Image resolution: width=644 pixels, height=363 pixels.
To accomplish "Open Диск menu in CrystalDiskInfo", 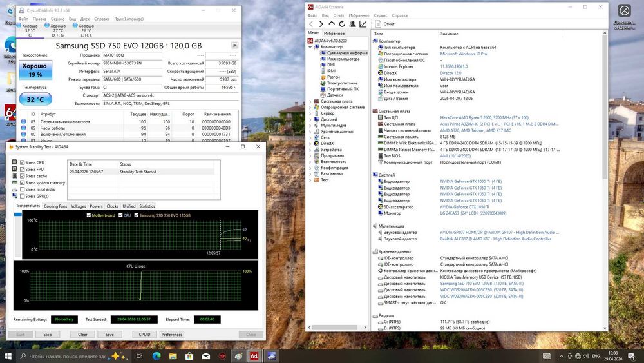I will 85,19.
